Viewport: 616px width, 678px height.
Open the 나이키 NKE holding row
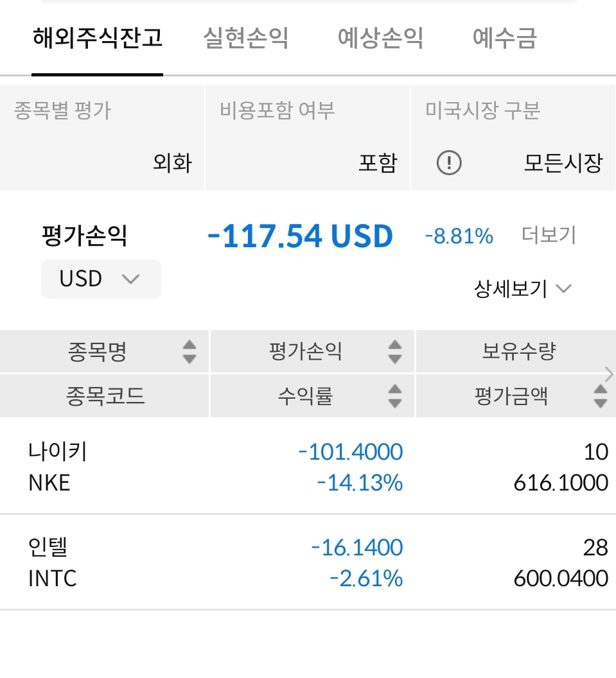point(307,467)
